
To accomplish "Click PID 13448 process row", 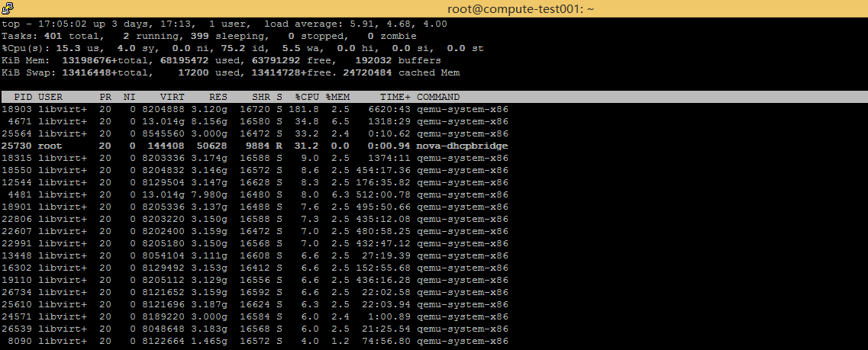I will click(255, 255).
